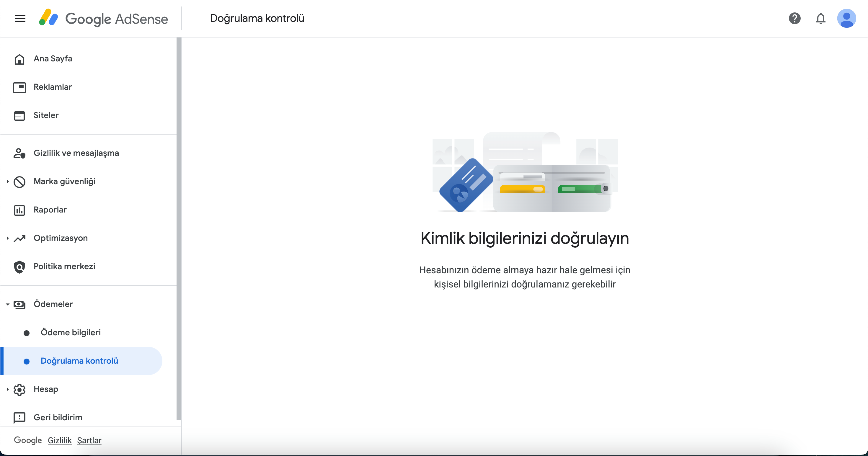Click the Gizlilik ve mesajlaşma person icon

19,153
